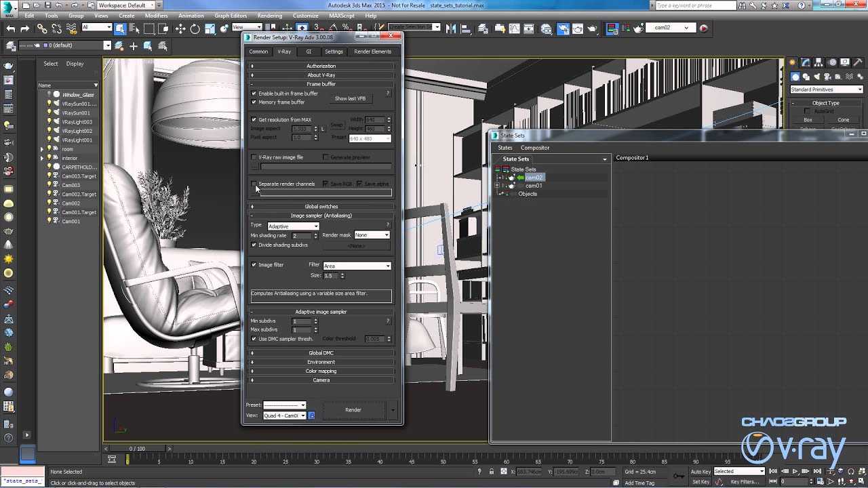
Task: Open the Help question mark icon
Action: pos(802,5)
